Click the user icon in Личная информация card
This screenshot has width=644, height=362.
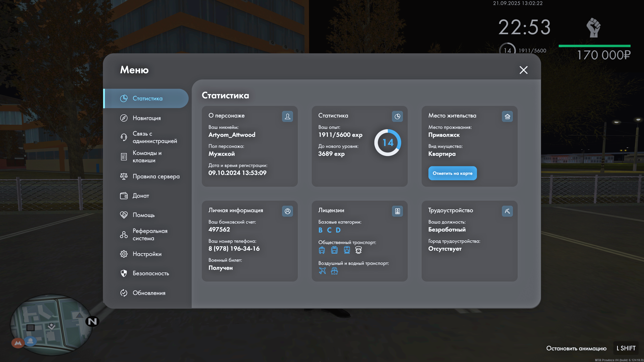point(287,211)
